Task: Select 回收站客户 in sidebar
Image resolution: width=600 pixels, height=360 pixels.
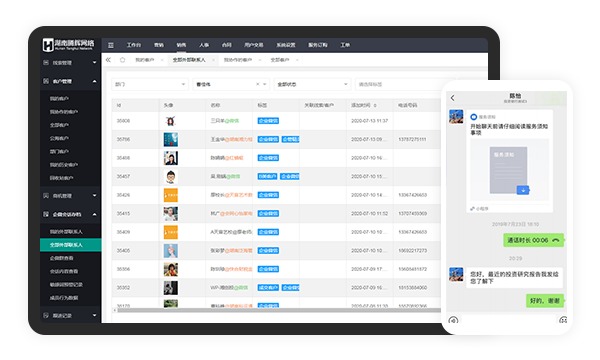Action: tap(62, 178)
